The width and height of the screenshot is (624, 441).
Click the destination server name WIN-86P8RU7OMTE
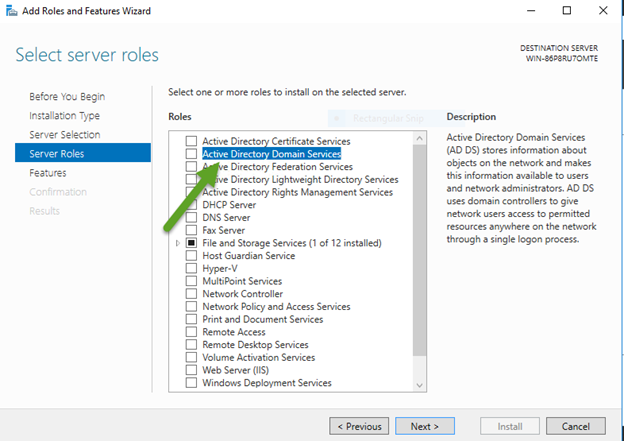coord(562,59)
